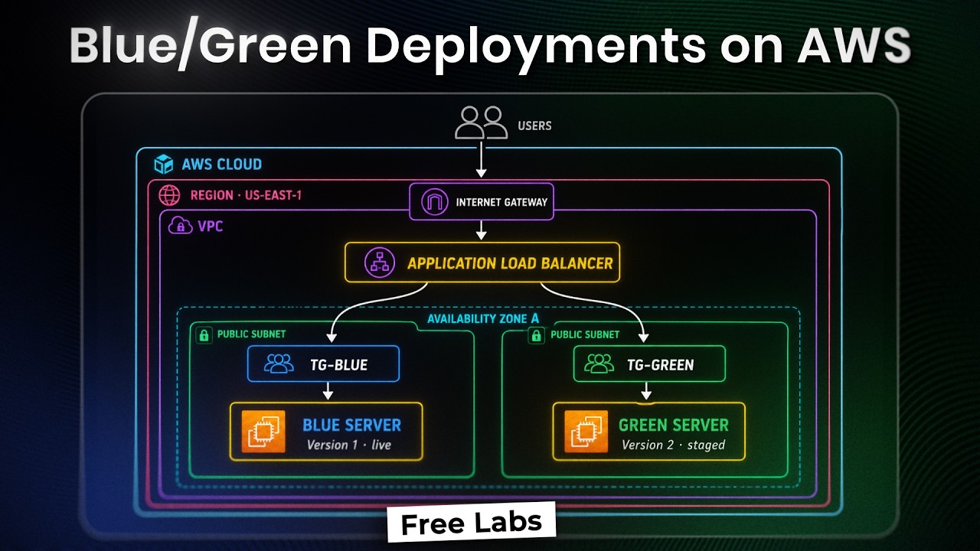
Task: Click the TG-BLUE target group people icon
Action: pyautogui.click(x=278, y=364)
